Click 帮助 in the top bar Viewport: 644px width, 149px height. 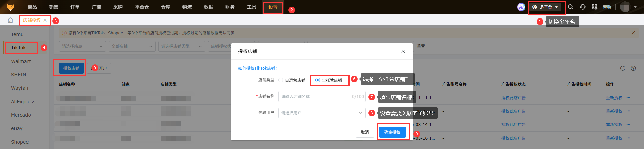(x=607, y=7)
